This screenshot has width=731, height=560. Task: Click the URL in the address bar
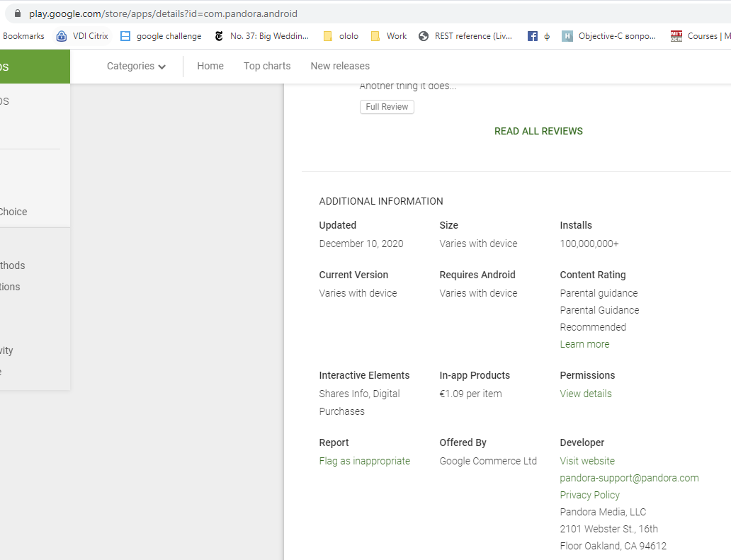(x=163, y=13)
